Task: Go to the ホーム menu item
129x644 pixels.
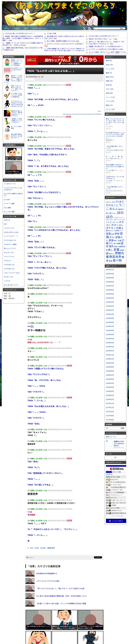Action: point(7,29)
